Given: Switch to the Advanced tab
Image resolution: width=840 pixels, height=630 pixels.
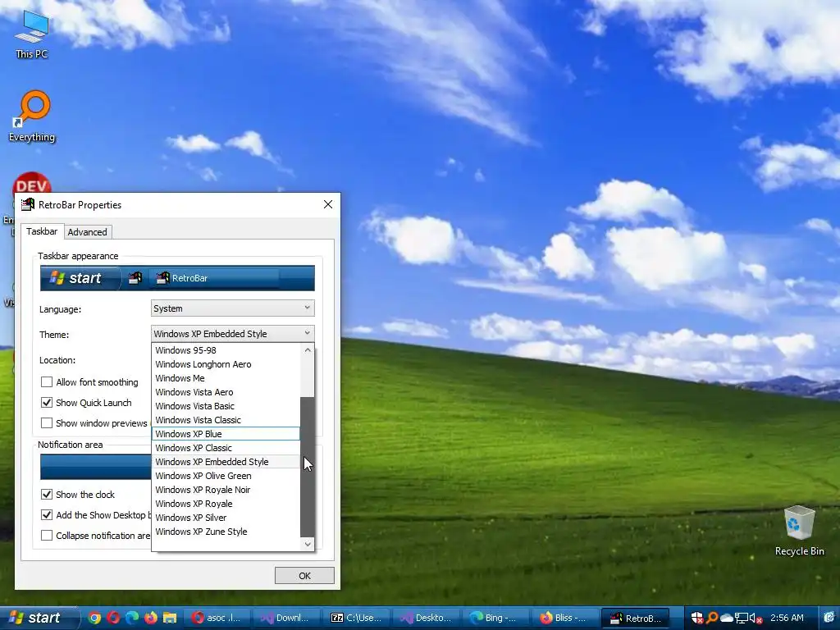Looking at the screenshot, I should 87,232.
